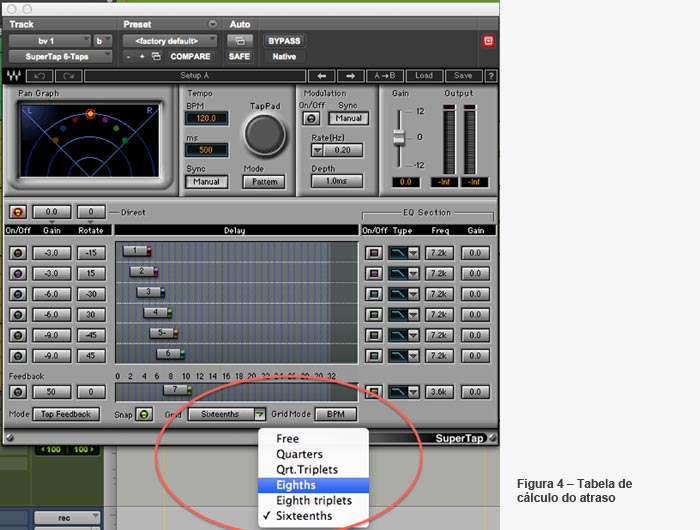Choose Eighth triplets from the grid menu
This screenshot has width=700, height=530.
313,501
